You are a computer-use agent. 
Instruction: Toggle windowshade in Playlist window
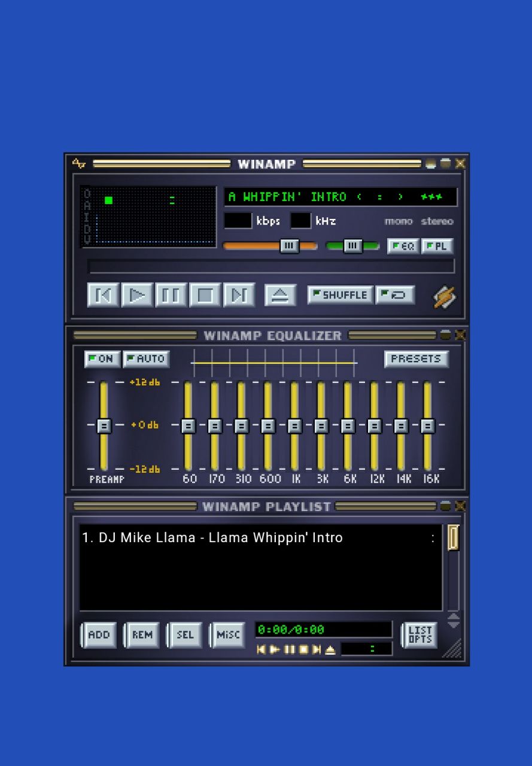446,506
